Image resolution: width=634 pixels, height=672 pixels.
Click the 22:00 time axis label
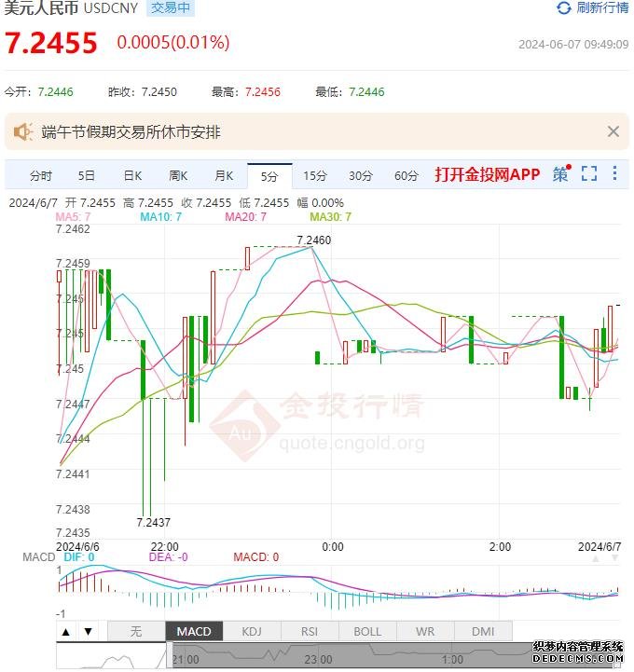click(165, 547)
